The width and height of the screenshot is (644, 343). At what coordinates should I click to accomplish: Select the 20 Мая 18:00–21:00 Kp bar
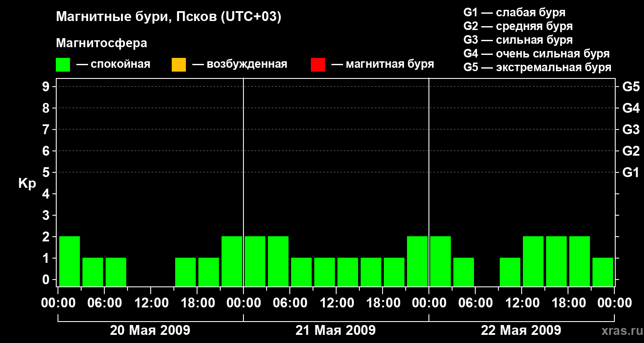point(209,272)
